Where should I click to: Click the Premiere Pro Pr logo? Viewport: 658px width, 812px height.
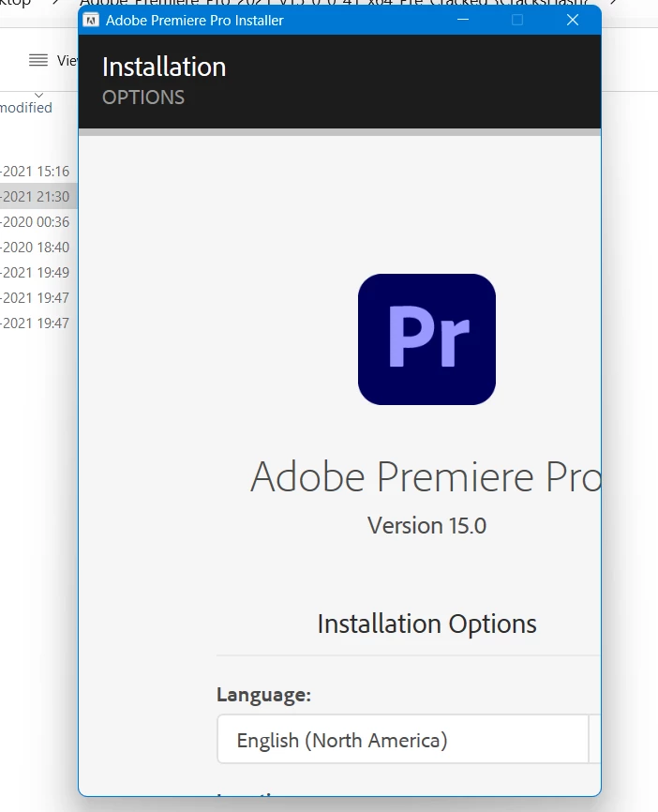pyautogui.click(x=426, y=339)
